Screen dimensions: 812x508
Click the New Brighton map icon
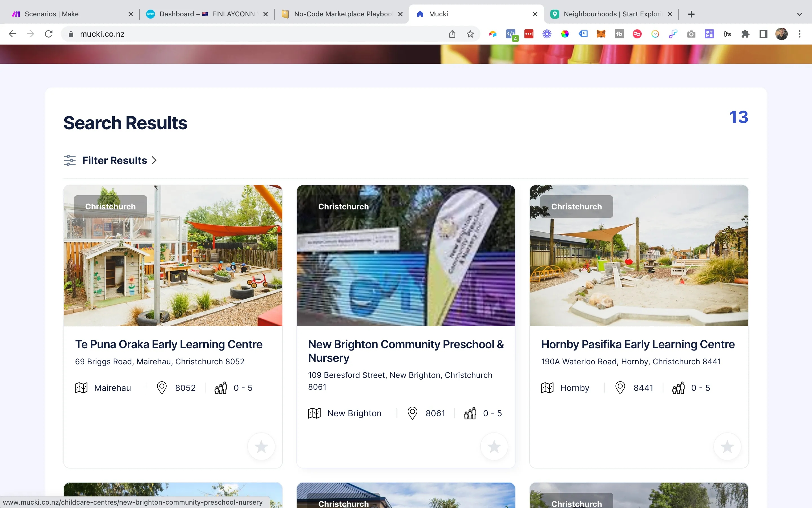point(314,413)
